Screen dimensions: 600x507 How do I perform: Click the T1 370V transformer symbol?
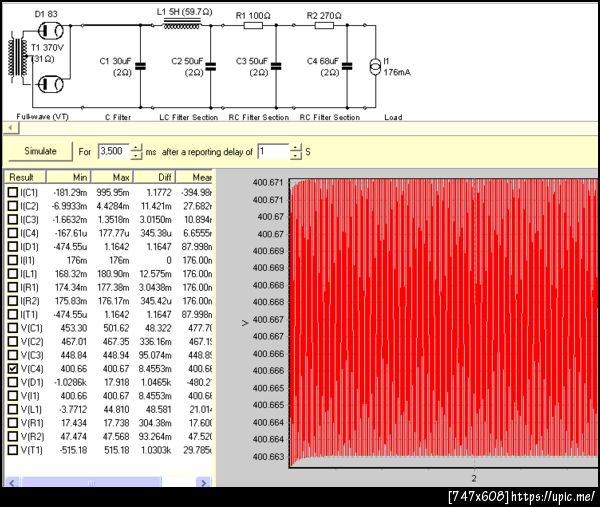[x=18, y=57]
